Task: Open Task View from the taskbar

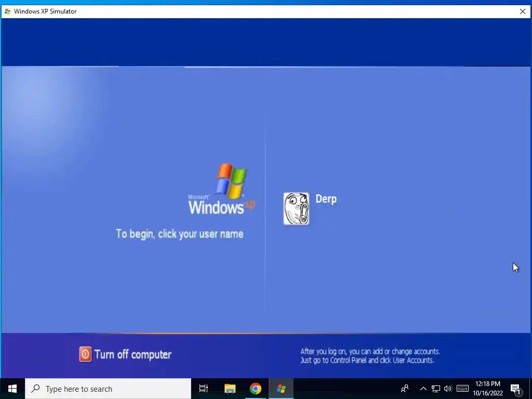Action: tap(204, 389)
